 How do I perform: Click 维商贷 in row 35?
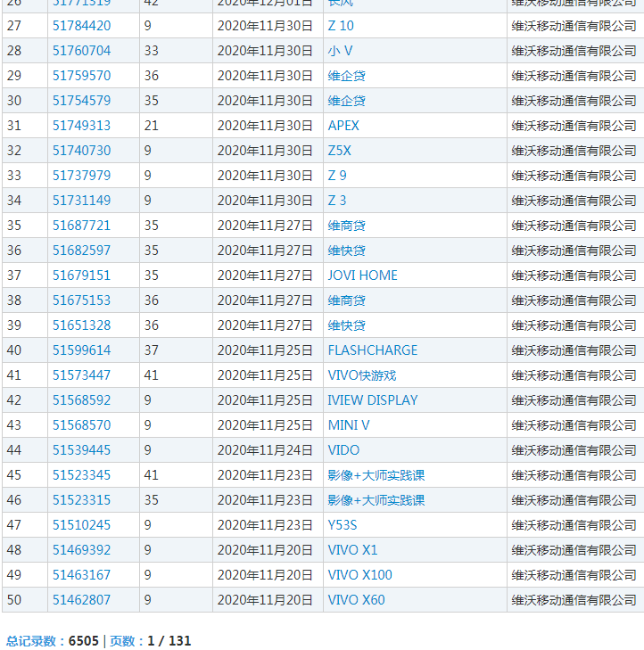pos(346,225)
